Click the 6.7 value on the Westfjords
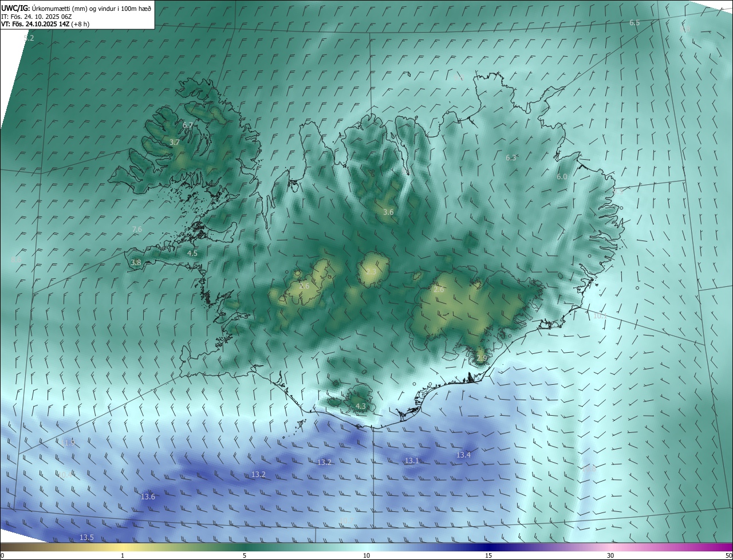The width and height of the screenshot is (733, 560). (x=188, y=125)
